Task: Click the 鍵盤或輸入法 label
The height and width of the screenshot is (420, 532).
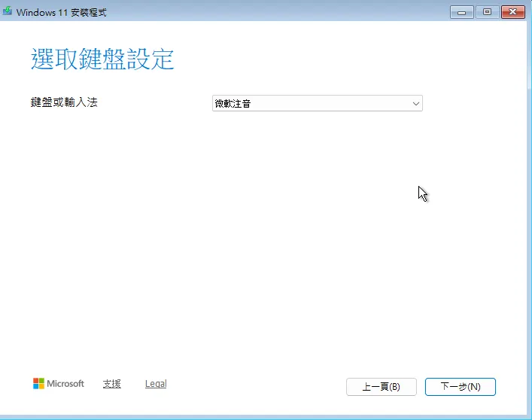Action: tap(64, 102)
